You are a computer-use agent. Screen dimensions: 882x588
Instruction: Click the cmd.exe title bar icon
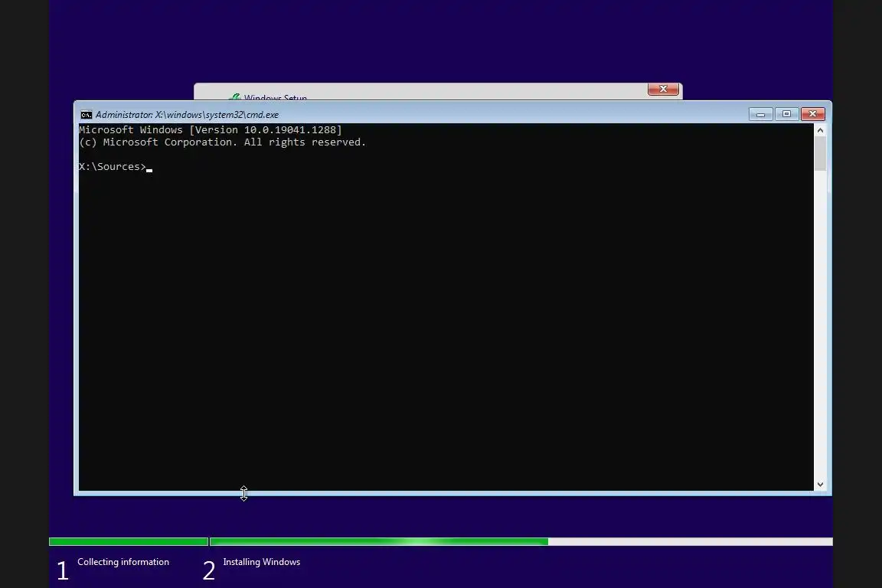[86, 115]
